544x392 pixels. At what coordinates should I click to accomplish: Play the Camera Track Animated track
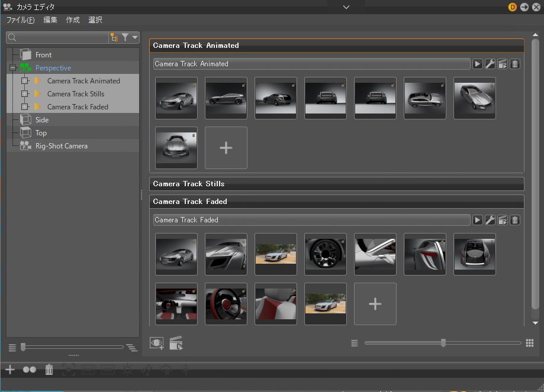click(478, 64)
